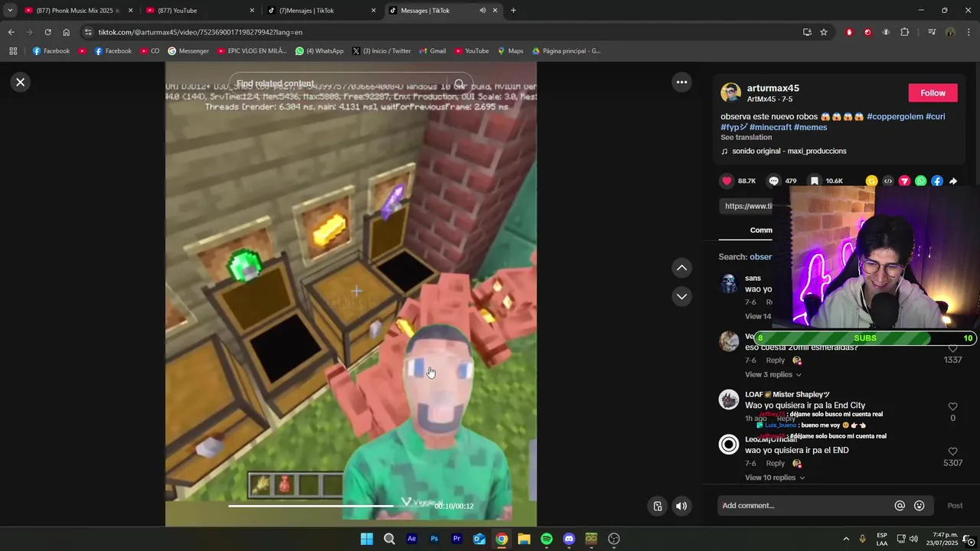Insert mention with @ icon
Screen dimensions: 980x551
[x=900, y=506]
